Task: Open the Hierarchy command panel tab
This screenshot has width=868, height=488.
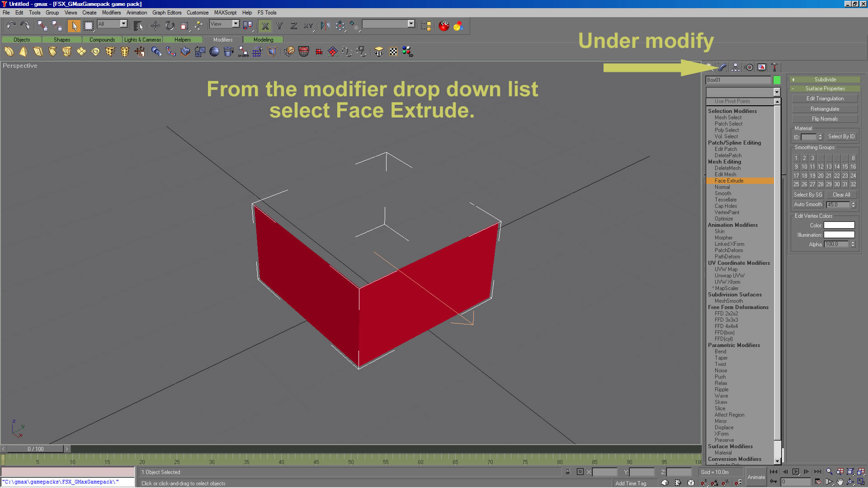Action: coord(736,67)
